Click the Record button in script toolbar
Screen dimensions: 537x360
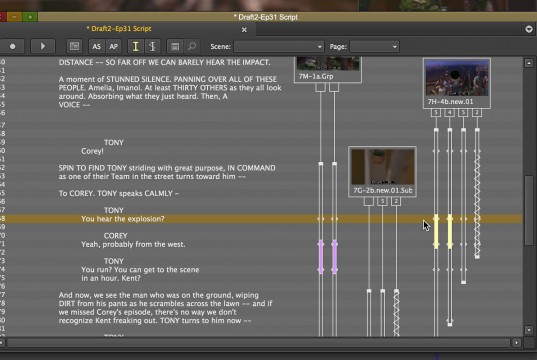pyautogui.click(x=12, y=46)
